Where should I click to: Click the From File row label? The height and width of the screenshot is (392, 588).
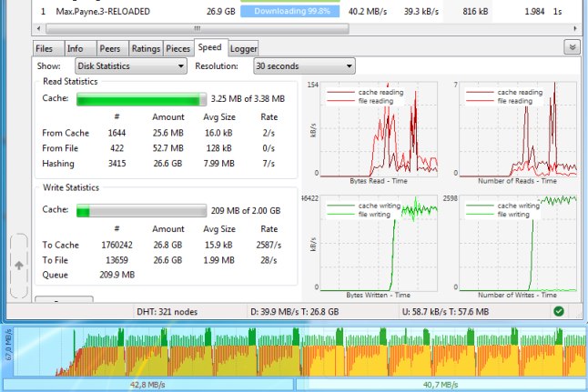[60, 148]
